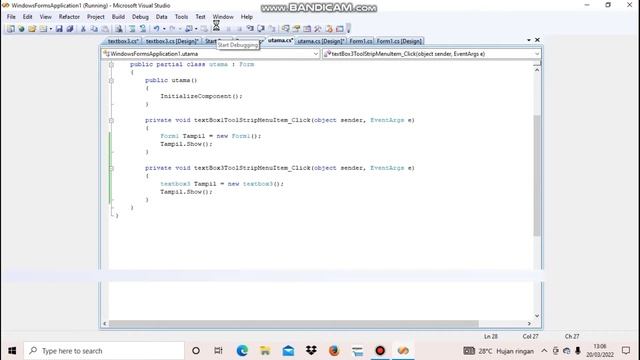Image resolution: width=640 pixels, height=360 pixels.
Task: Click the Step Over debug icon
Action: coord(261,29)
